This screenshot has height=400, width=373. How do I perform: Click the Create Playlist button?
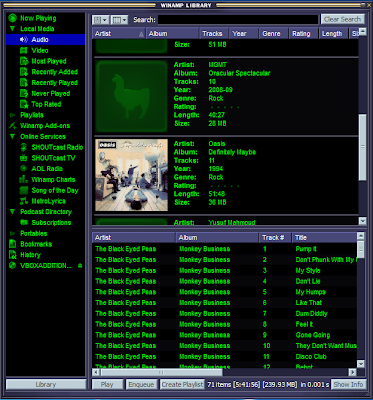[x=182, y=384]
